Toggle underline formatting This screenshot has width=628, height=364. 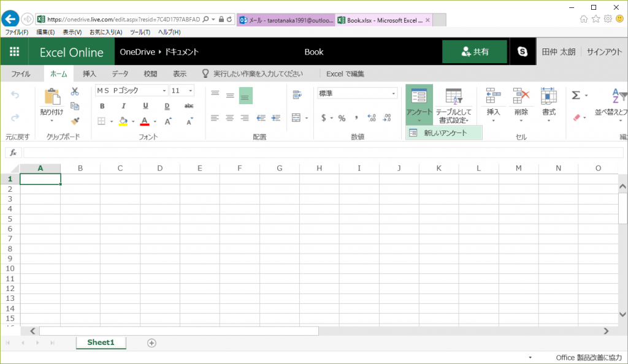pos(145,106)
